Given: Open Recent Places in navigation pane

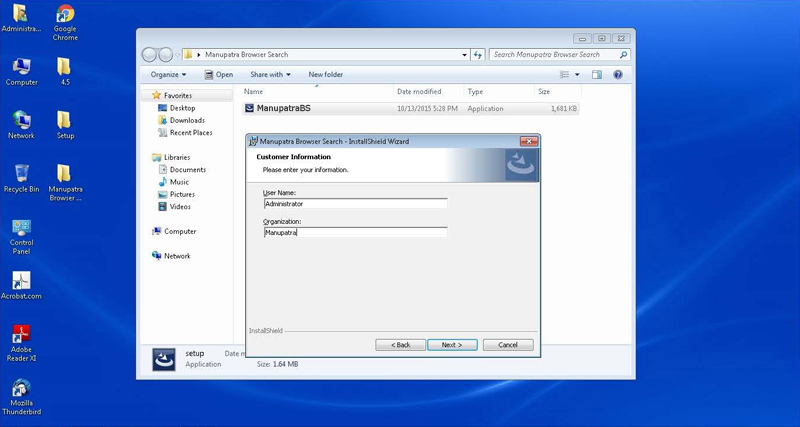Looking at the screenshot, I should point(185,133).
